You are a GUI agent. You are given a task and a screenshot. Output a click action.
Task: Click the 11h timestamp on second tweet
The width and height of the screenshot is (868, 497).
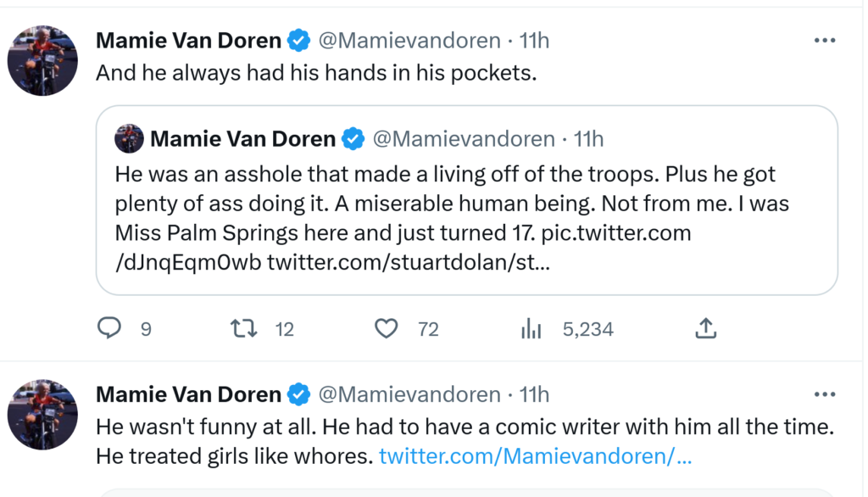(x=534, y=394)
